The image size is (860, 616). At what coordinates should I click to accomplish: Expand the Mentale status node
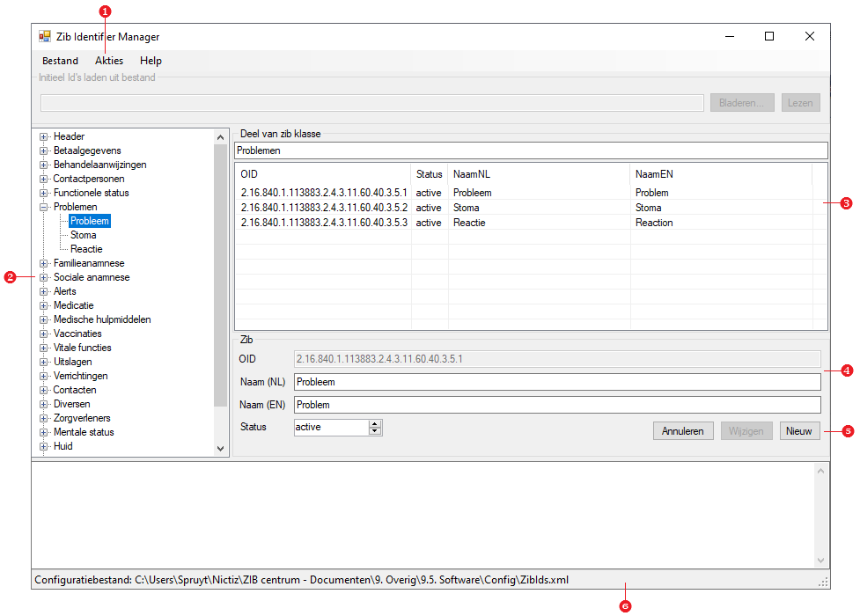43,432
